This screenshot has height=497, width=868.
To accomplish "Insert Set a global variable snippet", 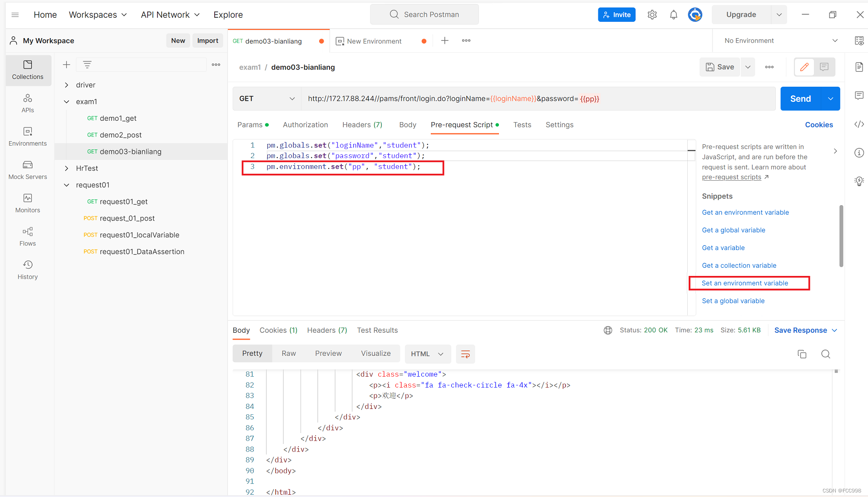I will 733,301.
